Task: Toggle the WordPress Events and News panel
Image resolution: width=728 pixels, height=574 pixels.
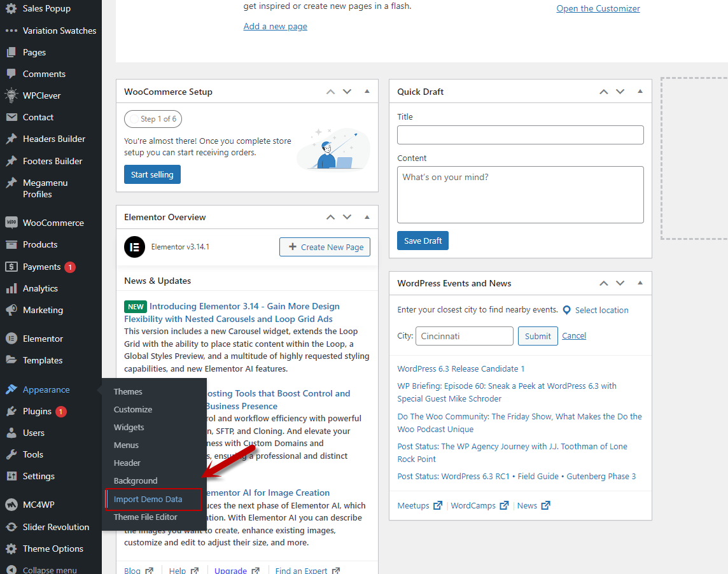Action: [x=640, y=283]
